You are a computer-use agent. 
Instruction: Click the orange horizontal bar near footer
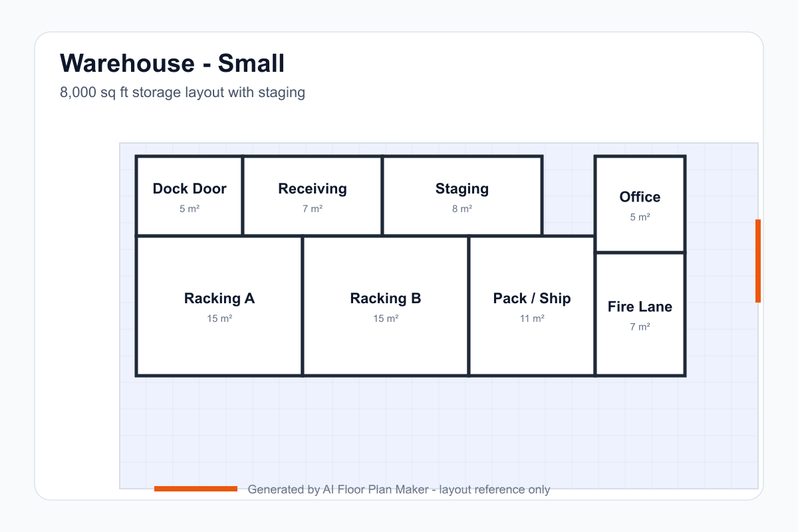pyautogui.click(x=196, y=489)
